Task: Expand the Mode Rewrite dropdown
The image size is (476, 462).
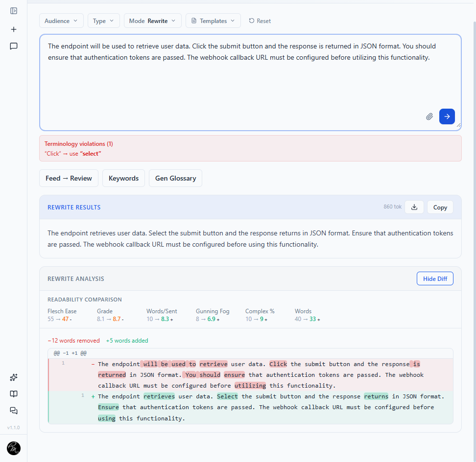Action: tap(153, 21)
